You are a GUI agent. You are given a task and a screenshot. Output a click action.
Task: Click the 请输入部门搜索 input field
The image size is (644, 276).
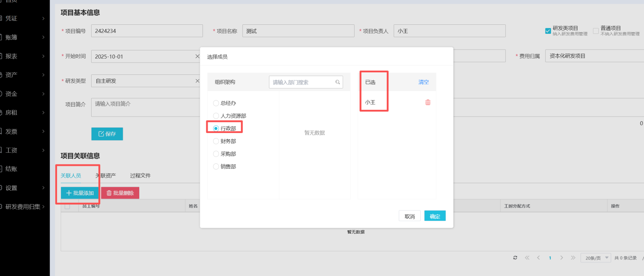(302, 82)
